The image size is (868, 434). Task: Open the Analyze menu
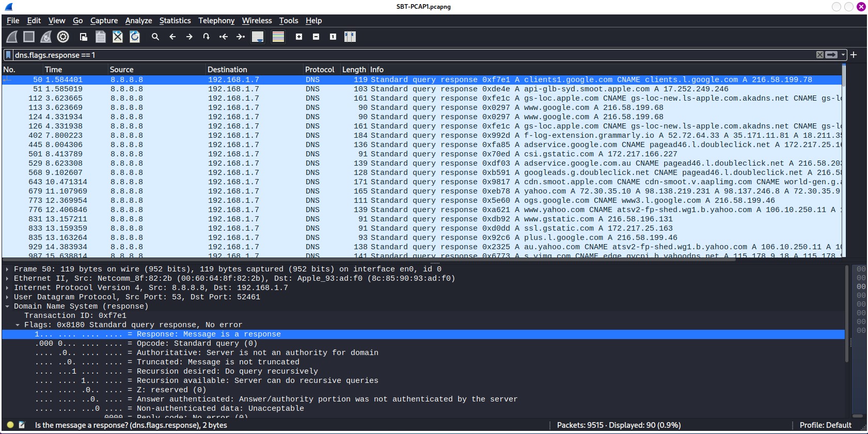point(138,21)
